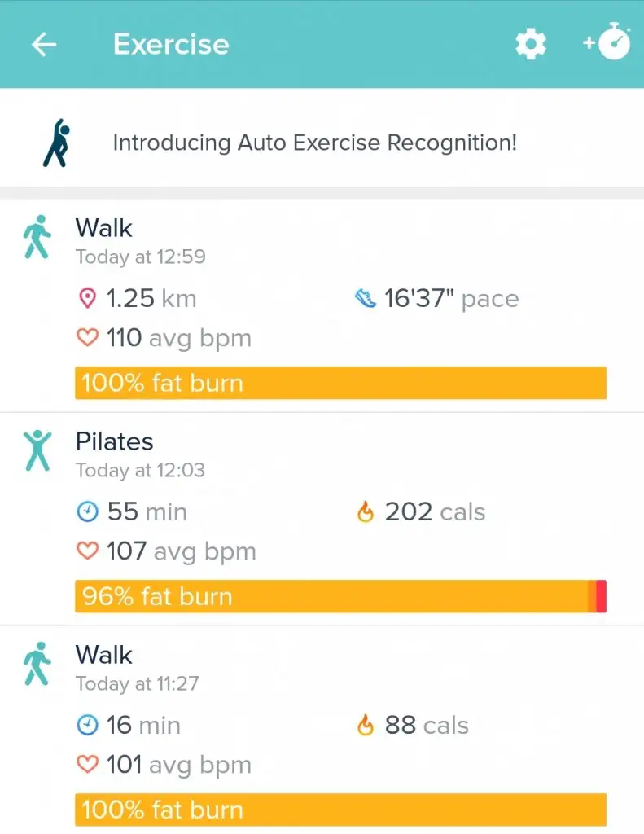Tap the flame icon beside 202 cals
Screen dimensions: 644x834
(x=366, y=512)
